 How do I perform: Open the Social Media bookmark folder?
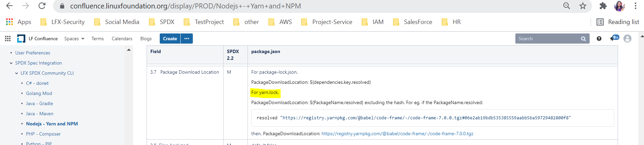[x=117, y=22]
